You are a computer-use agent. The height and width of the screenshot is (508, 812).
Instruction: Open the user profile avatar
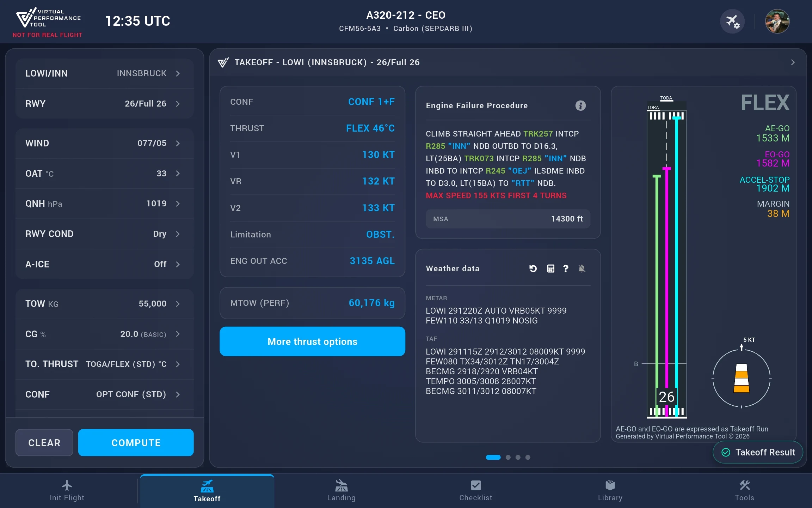777,21
